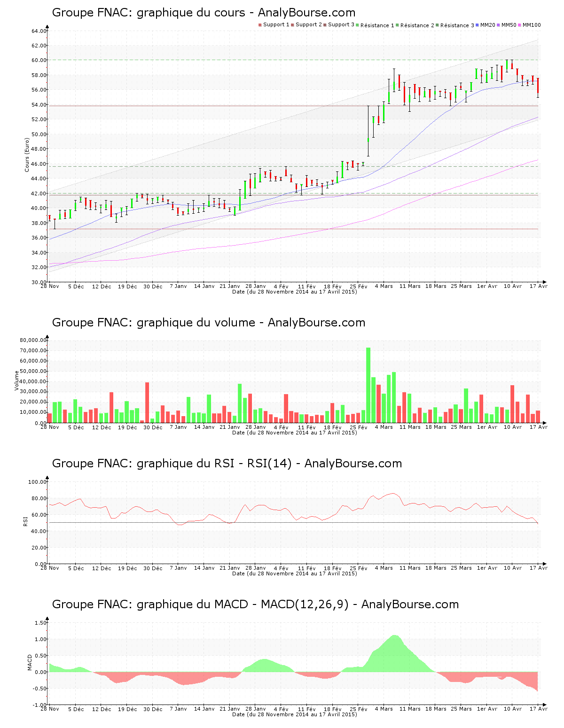
Task: Click the 100.00 value on RSI axis
Action: click(38, 482)
